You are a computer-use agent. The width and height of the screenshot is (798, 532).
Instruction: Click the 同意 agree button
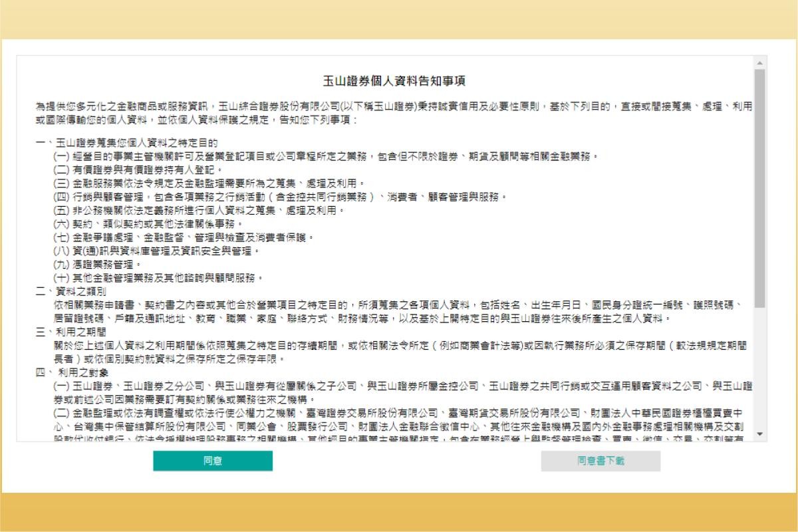(x=213, y=461)
